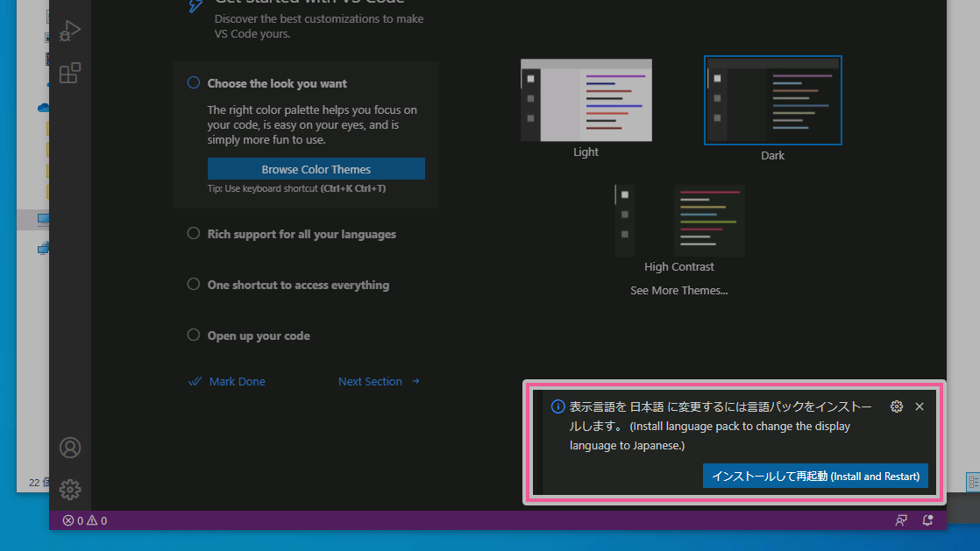Select 'One shortcut to access everything' step
The width and height of the screenshot is (980, 551).
click(x=298, y=286)
